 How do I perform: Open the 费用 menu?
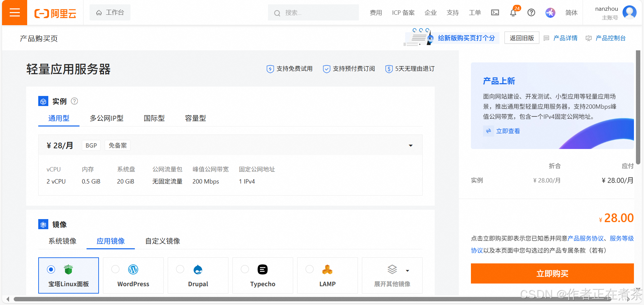pyautogui.click(x=376, y=13)
